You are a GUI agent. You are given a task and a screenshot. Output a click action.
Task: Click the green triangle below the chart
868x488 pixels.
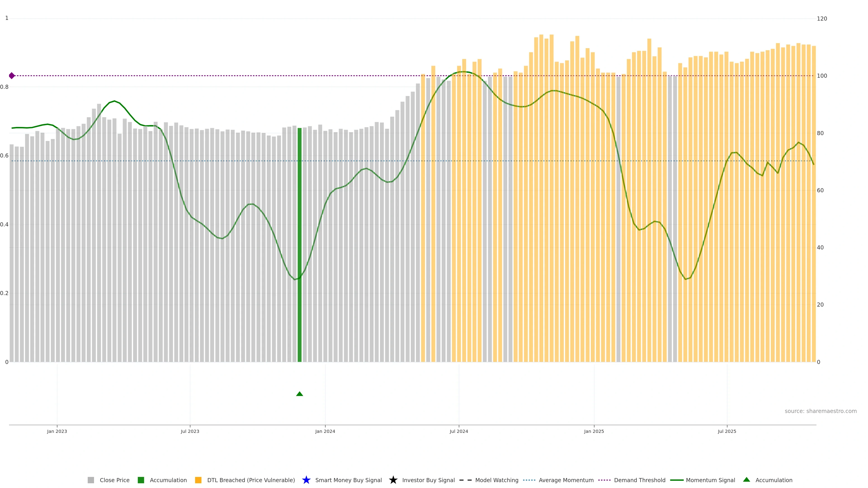pyautogui.click(x=300, y=394)
